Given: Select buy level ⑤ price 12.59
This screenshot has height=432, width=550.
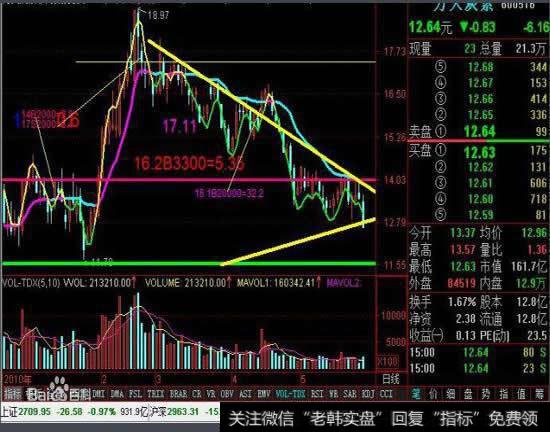Looking at the screenshot, I should point(480,215).
